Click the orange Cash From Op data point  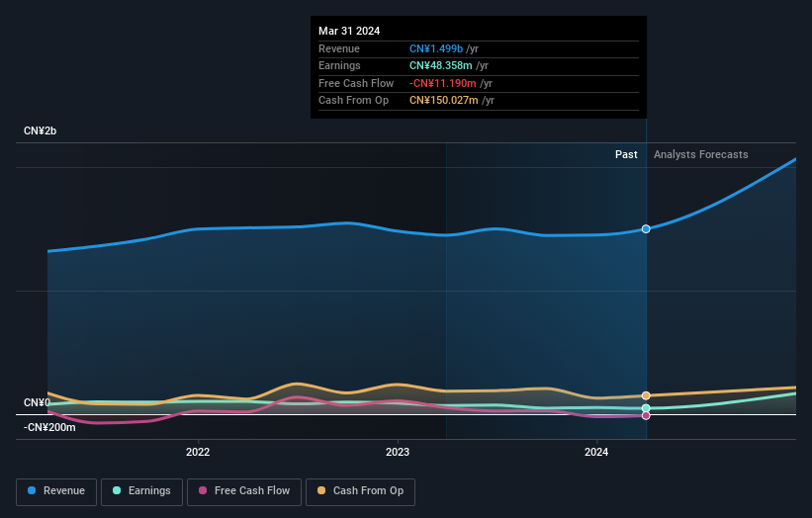(x=646, y=395)
